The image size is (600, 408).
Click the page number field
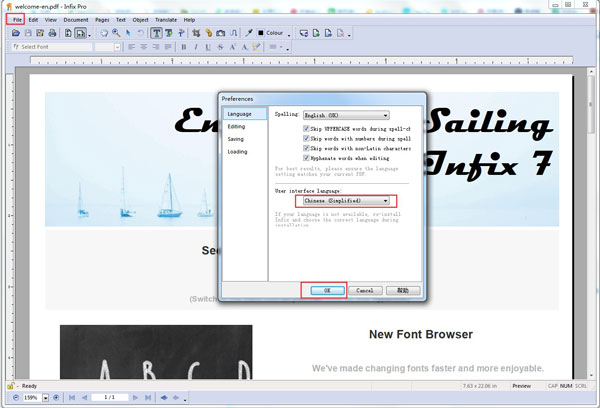[x=109, y=398]
